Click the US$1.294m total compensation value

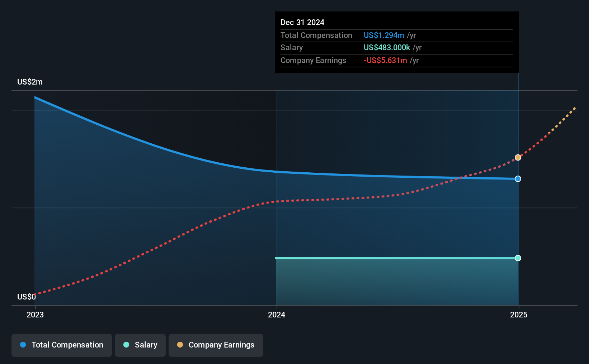384,35
